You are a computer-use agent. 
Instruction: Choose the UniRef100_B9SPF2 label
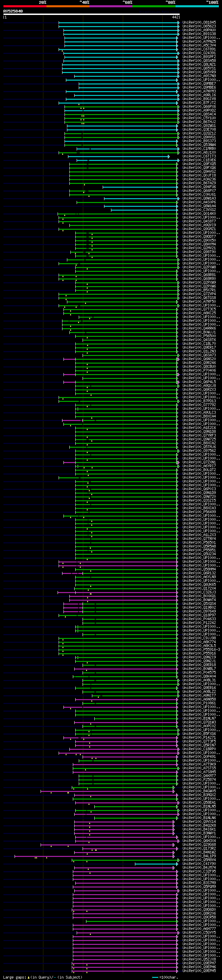199,57
